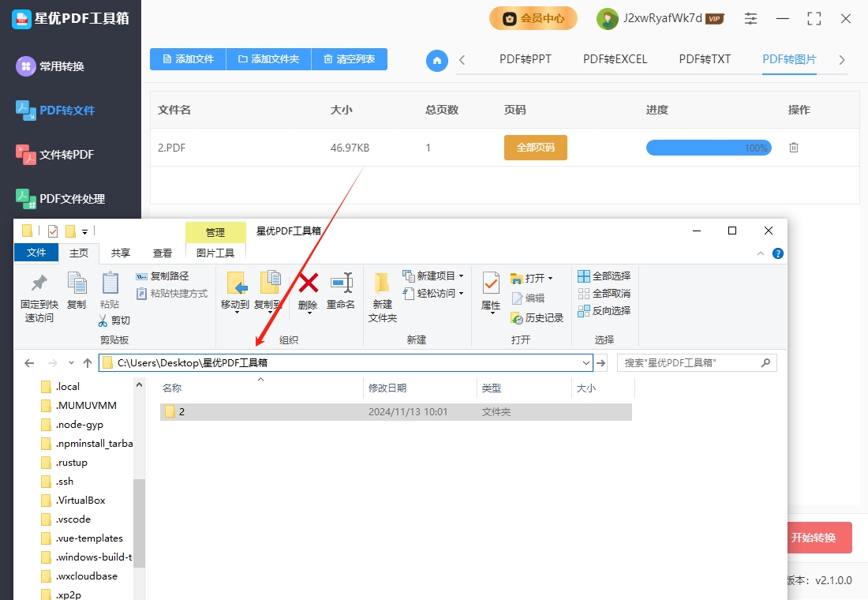Click the 搜索"星优PDF工具箱" search box
The width and height of the screenshot is (868, 600).
coord(697,363)
